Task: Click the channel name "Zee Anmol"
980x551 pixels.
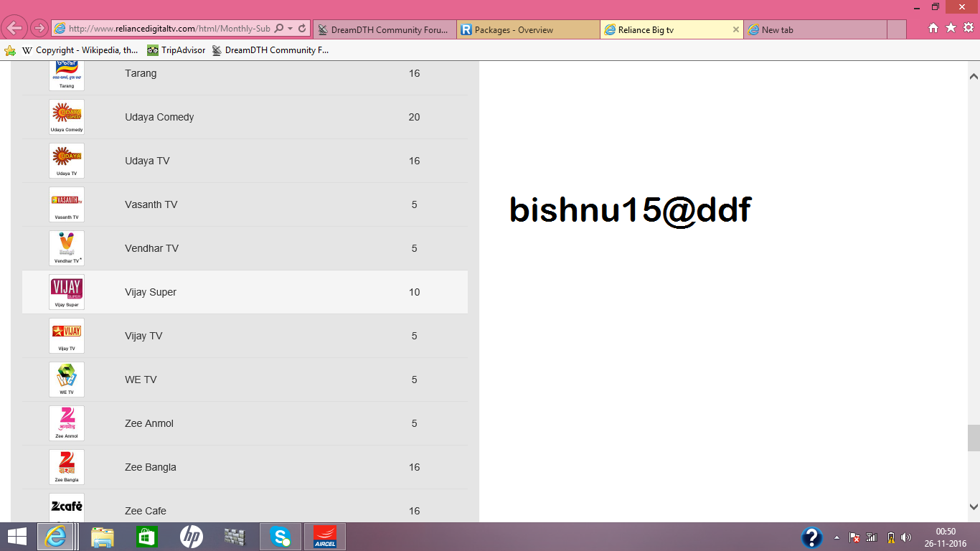Action: click(149, 423)
